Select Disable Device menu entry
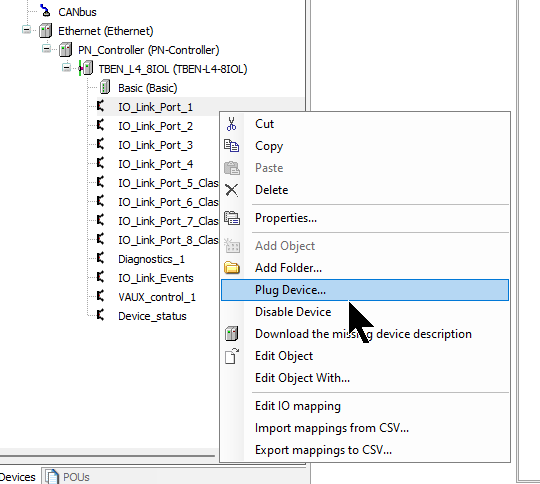This screenshot has height=484, width=540. pyautogui.click(x=365, y=312)
